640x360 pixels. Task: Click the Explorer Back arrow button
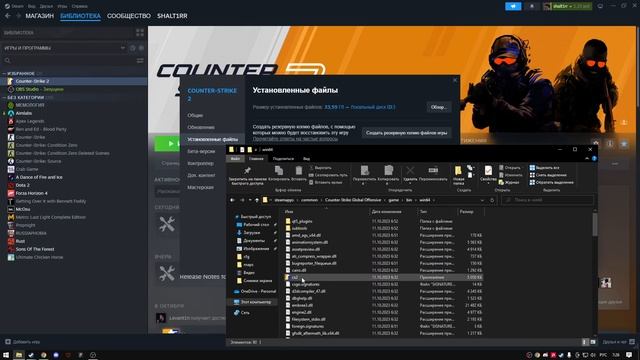232,200
